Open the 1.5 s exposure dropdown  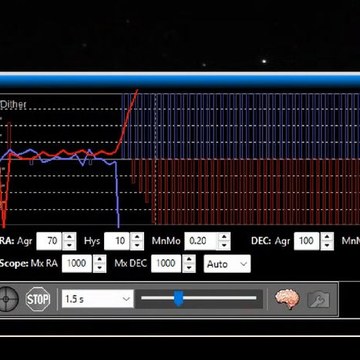click(97, 299)
